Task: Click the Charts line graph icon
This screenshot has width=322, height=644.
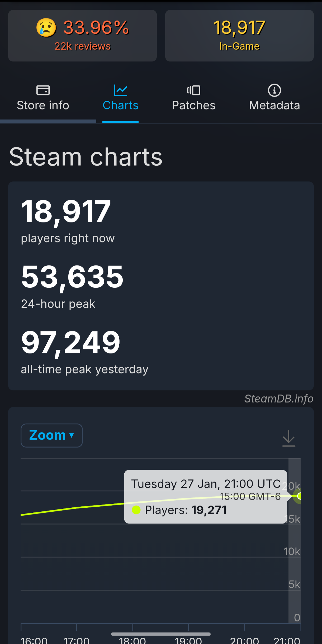Action: coord(121,90)
